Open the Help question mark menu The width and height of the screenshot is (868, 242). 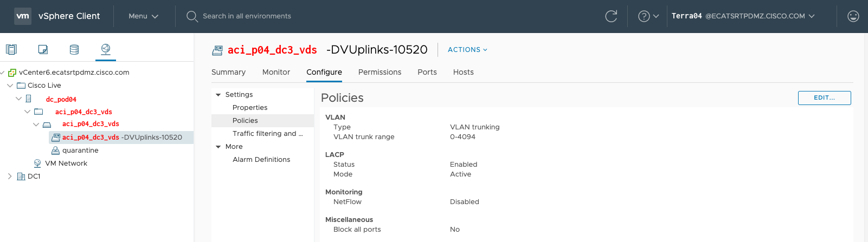click(648, 16)
